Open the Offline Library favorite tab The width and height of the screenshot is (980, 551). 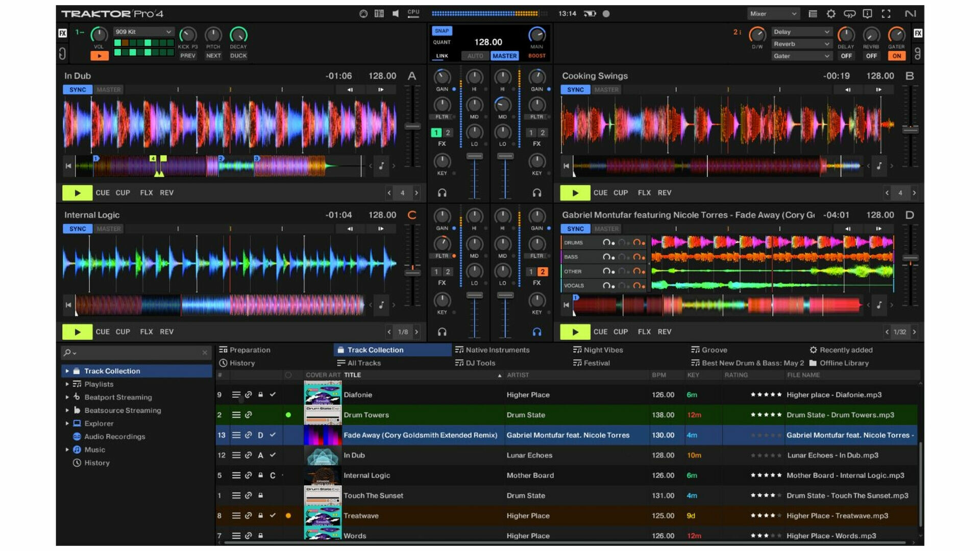pyautogui.click(x=839, y=363)
